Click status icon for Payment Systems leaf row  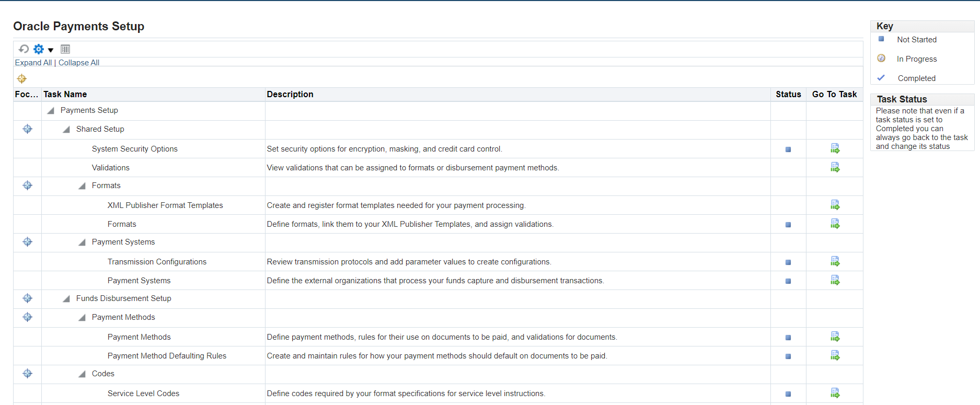pos(788,281)
